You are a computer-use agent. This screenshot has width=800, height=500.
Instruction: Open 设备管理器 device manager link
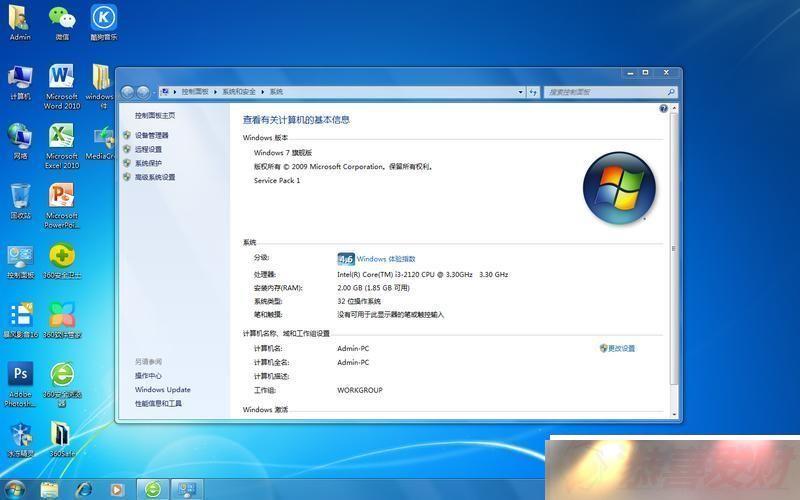click(152, 135)
